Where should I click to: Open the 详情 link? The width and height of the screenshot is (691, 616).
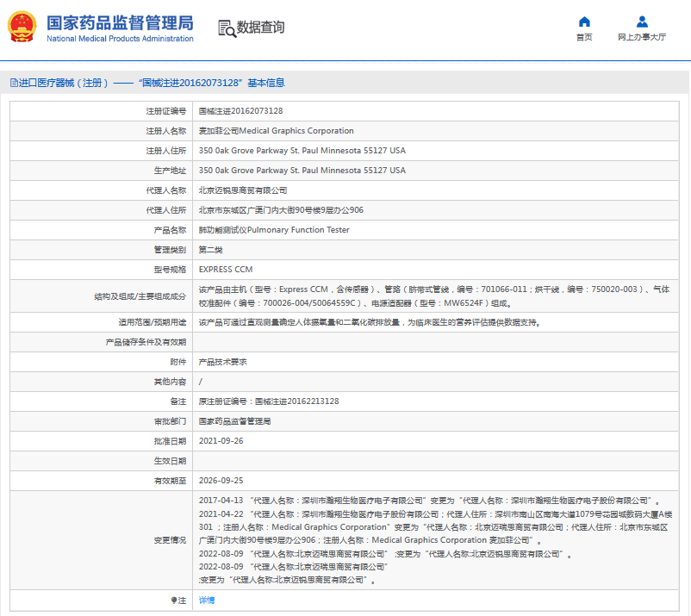[207, 600]
